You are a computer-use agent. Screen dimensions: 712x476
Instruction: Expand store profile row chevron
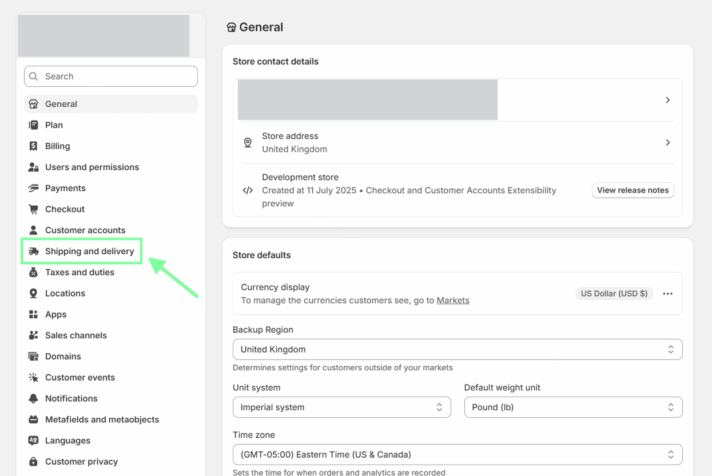668,100
